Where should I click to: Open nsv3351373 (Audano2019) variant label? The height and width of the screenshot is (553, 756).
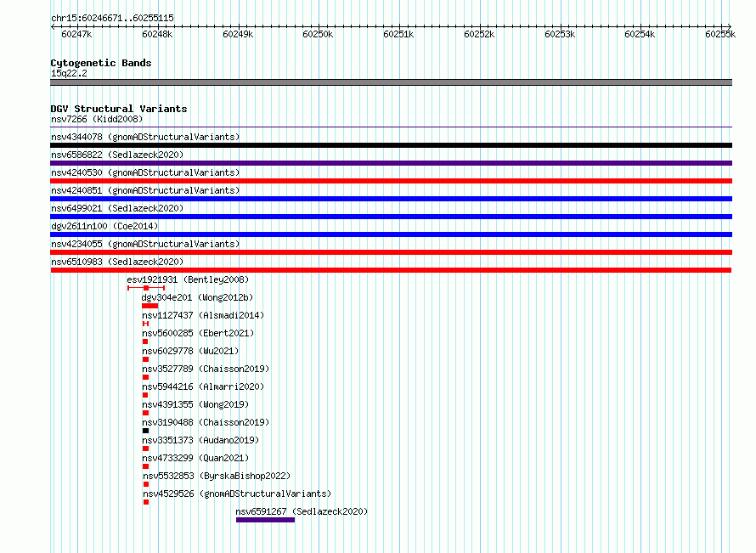pyautogui.click(x=200, y=440)
